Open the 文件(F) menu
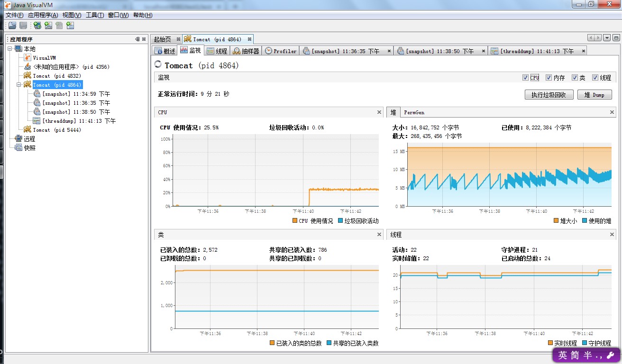The width and height of the screenshot is (622, 364). point(15,15)
